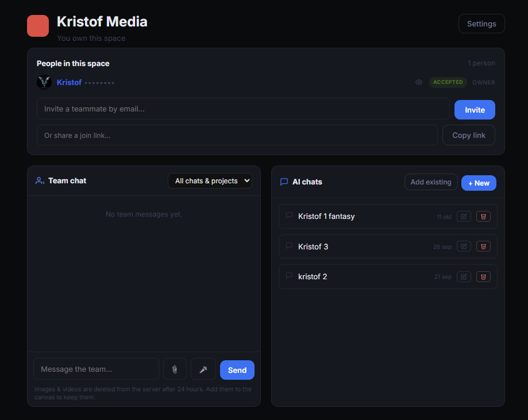Click the You own this space subtitle
Image resolution: width=528 pixels, height=420 pixels.
[x=91, y=38]
